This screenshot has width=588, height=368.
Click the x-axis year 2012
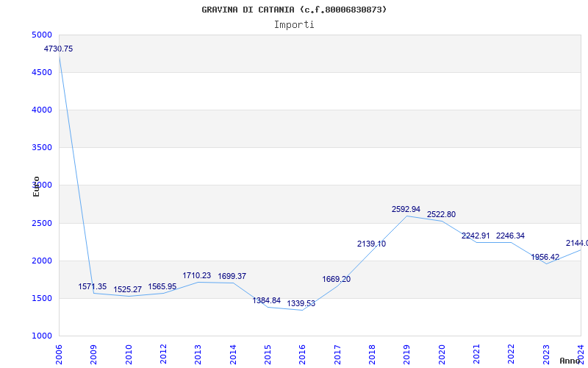point(163,354)
